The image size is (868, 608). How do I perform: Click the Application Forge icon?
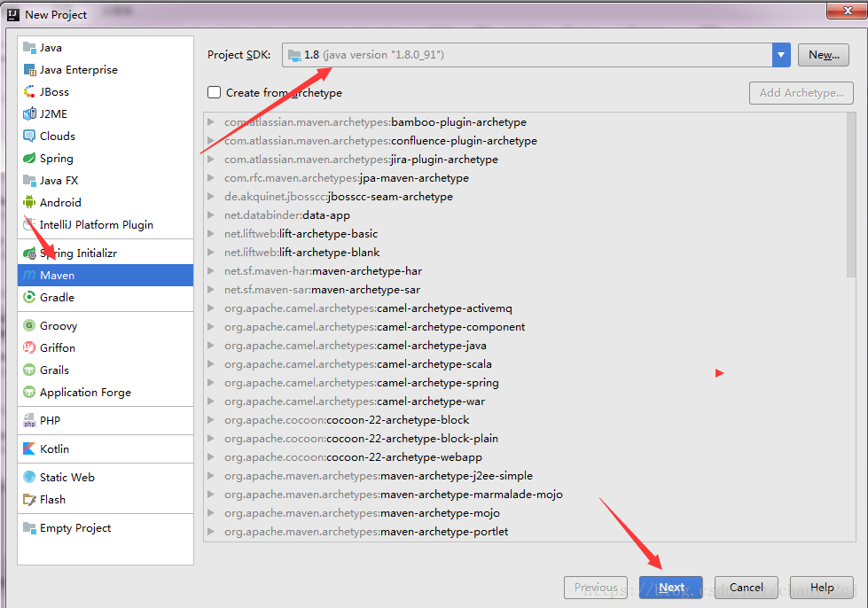[29, 393]
